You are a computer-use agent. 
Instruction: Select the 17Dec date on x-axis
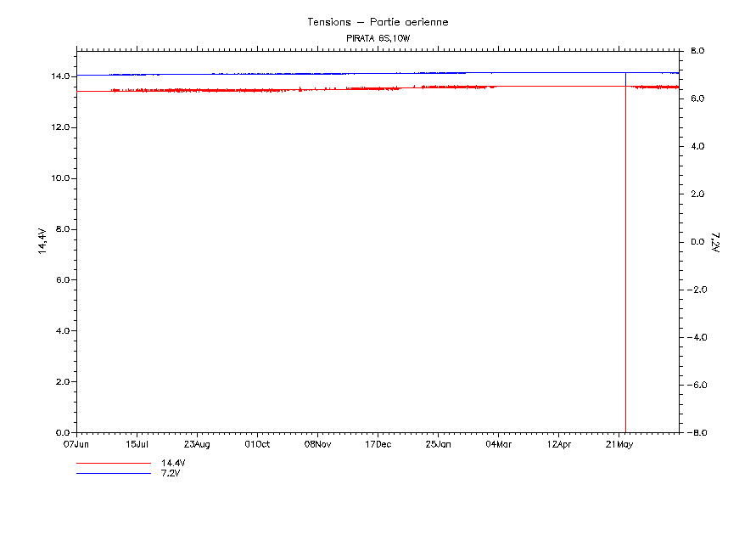[x=378, y=443]
